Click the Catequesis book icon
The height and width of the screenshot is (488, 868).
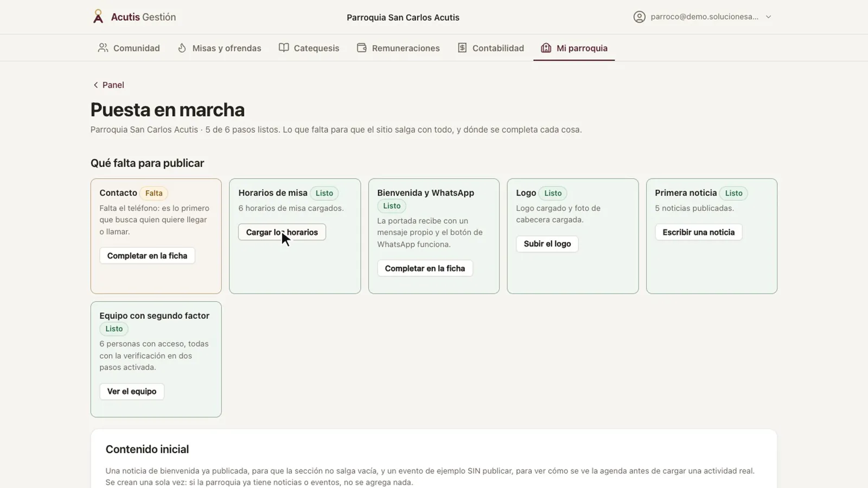coord(284,48)
